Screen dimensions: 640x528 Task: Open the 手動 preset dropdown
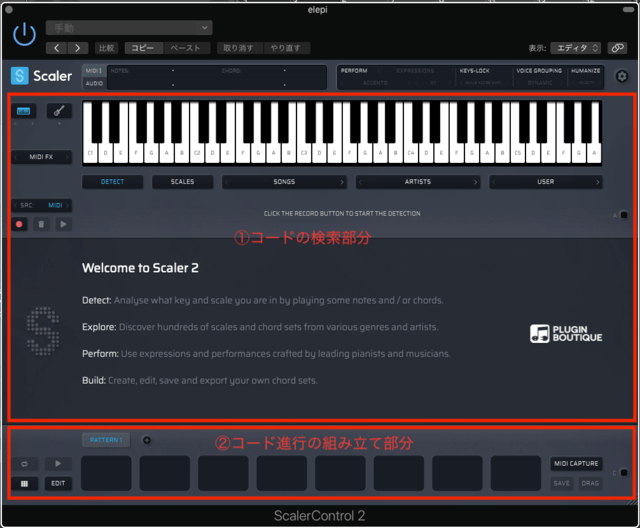[129, 28]
